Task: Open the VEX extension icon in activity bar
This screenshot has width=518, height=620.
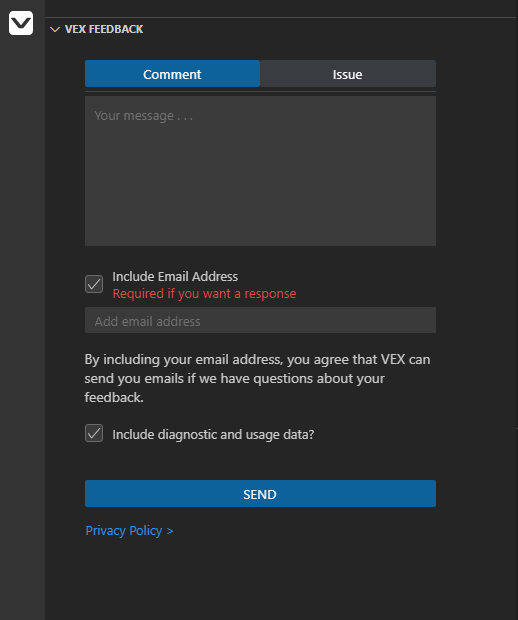Action: coord(21,23)
